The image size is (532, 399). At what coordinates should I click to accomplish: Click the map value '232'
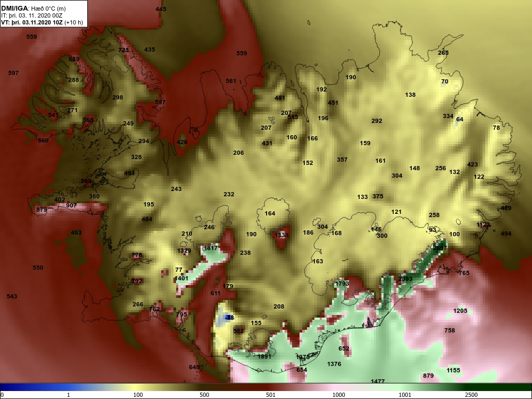pos(229,194)
